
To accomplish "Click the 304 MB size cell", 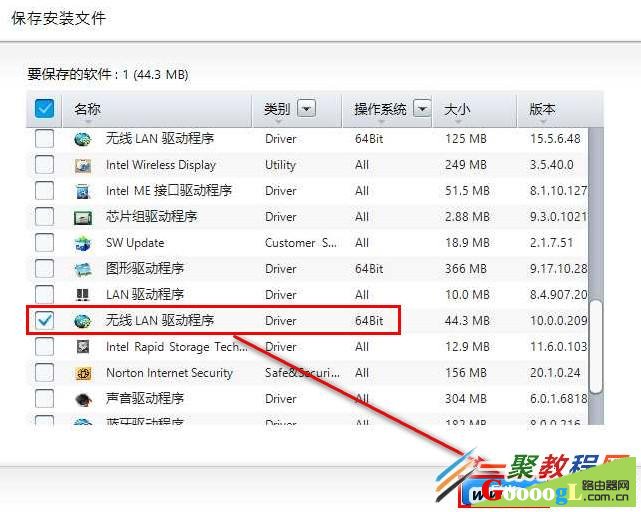I will click(x=466, y=398).
